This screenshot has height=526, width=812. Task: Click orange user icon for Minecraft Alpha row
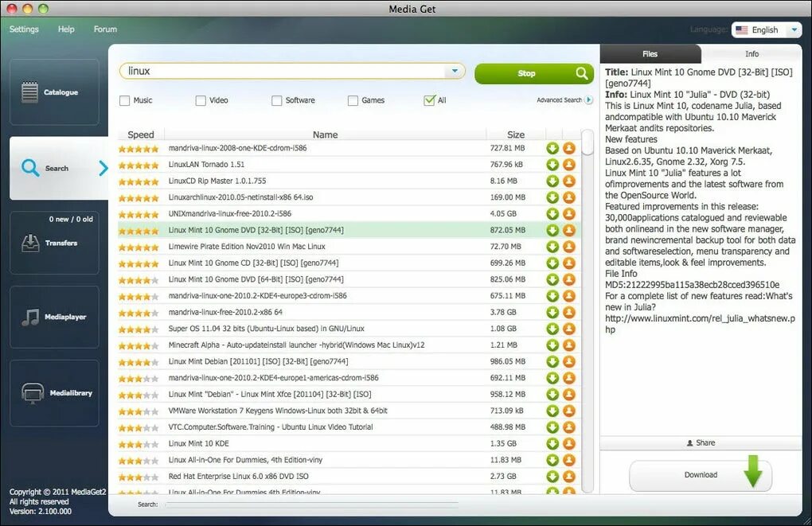click(x=569, y=345)
